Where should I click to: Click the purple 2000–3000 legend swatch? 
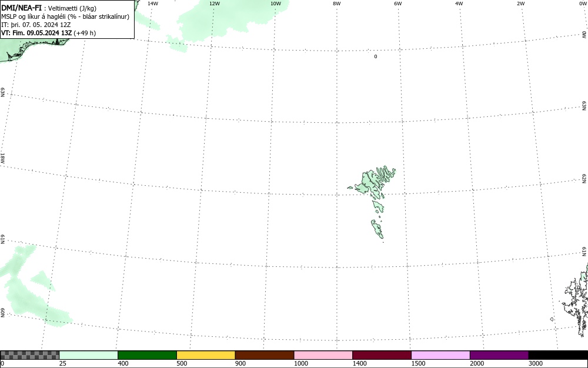[x=499, y=355]
